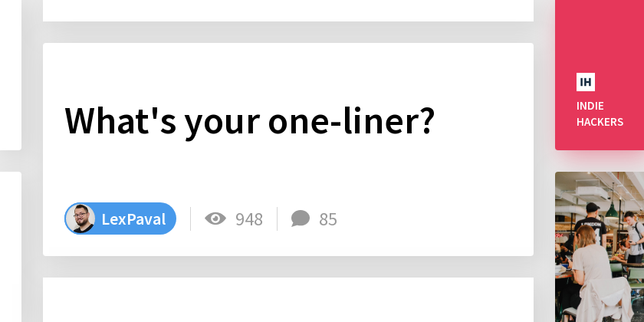Image resolution: width=644 pixels, height=322 pixels.
Task: Click the divider between author and views
Action: click(x=191, y=219)
